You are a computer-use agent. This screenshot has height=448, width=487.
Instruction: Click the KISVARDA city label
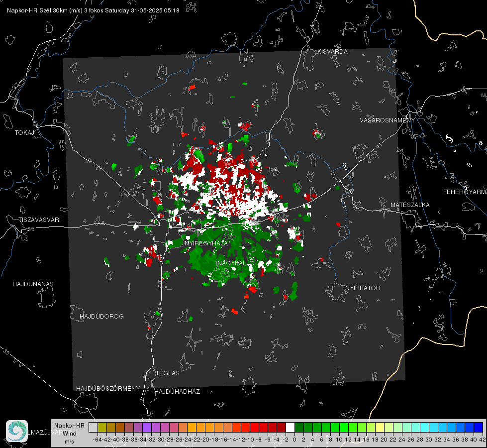tap(332, 52)
